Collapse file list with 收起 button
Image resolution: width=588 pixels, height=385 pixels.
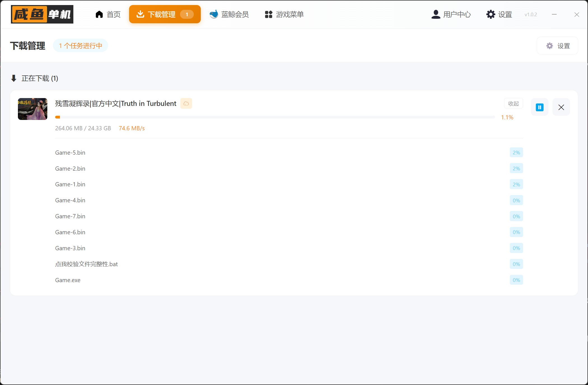coord(513,104)
